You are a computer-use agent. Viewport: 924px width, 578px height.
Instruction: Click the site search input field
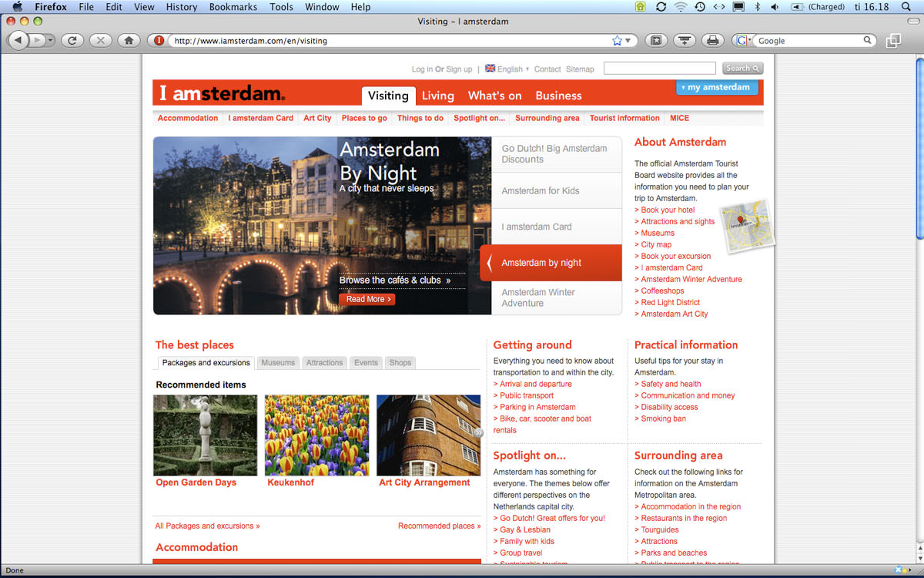[660, 69]
